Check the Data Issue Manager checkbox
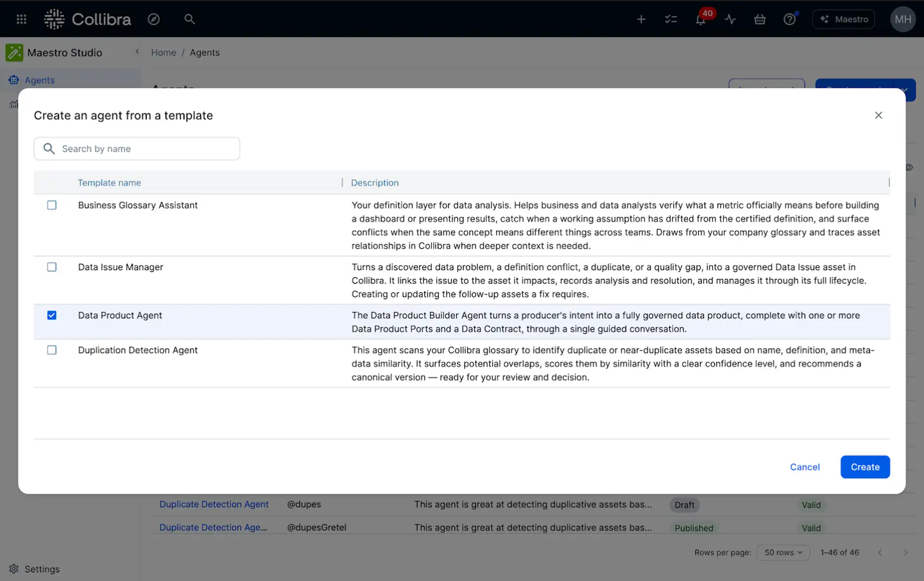This screenshot has height=581, width=924. click(52, 267)
